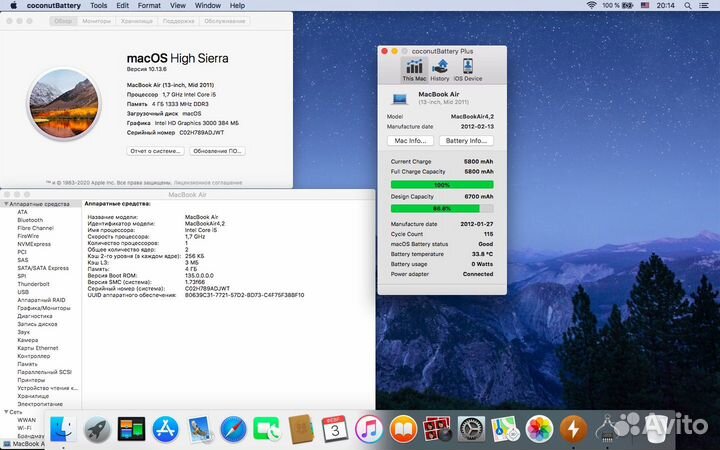
Task: Switch to the Обслуживание tab
Action: point(225,21)
